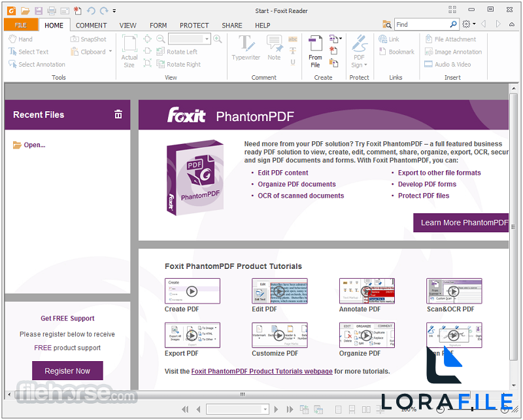Click the File Attachment tool
Image resolution: width=523 pixels, height=420 pixels.
click(x=450, y=39)
